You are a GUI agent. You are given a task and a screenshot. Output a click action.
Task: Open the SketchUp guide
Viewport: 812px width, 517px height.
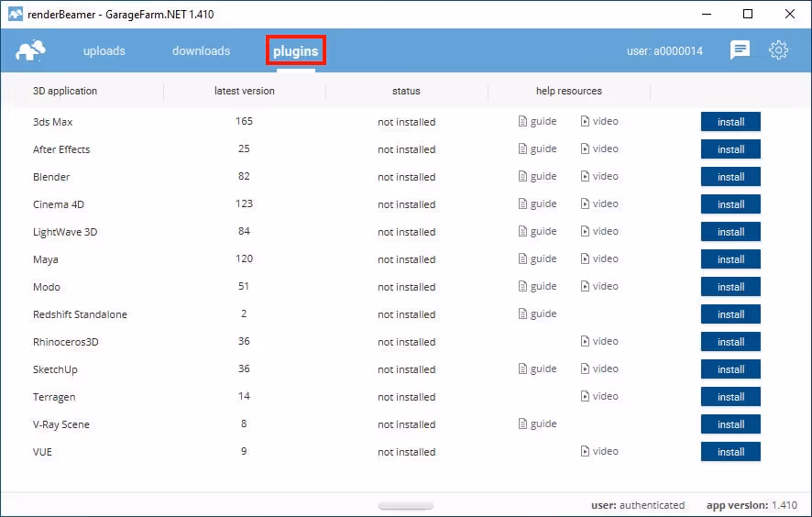pos(538,368)
